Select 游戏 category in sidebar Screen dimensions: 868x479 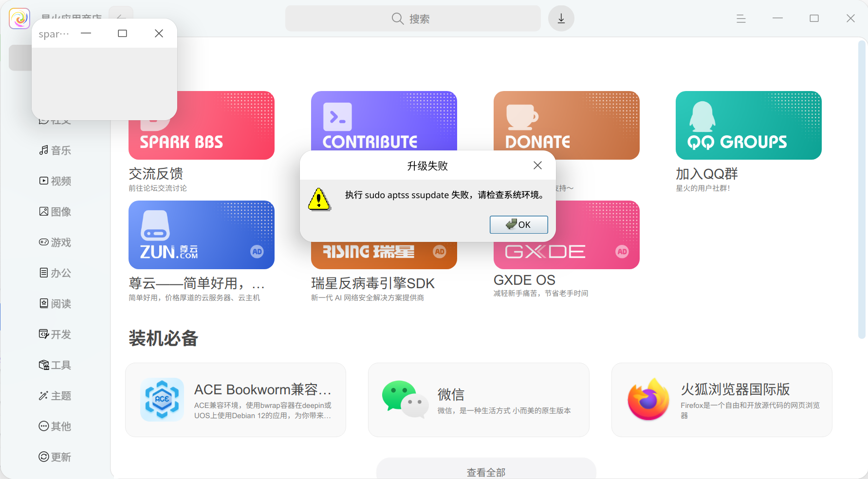(x=55, y=242)
